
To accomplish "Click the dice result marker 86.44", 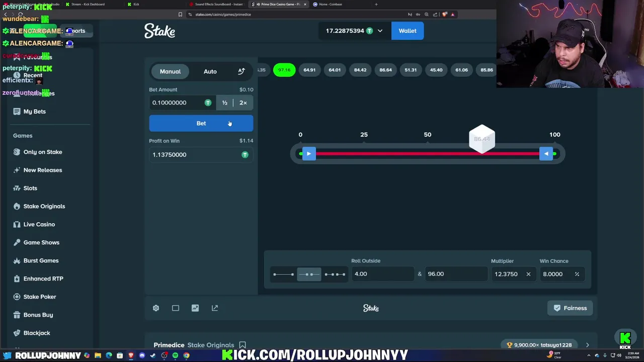I will tap(482, 139).
